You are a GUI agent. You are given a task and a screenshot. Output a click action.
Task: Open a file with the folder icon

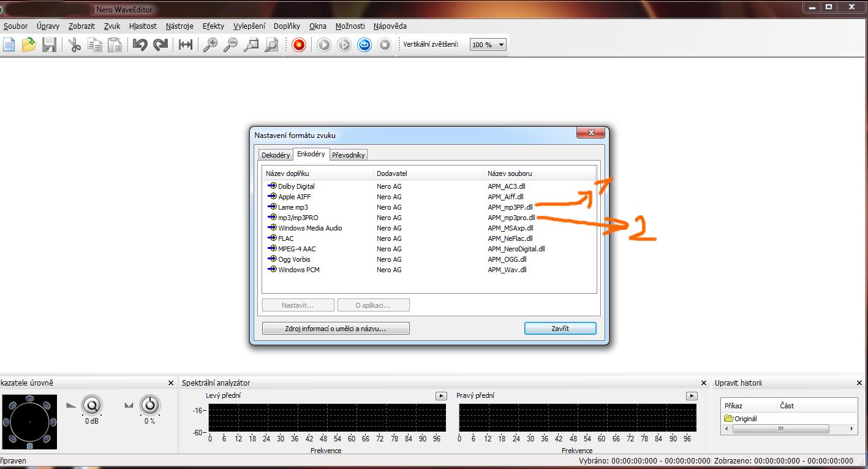click(x=29, y=45)
